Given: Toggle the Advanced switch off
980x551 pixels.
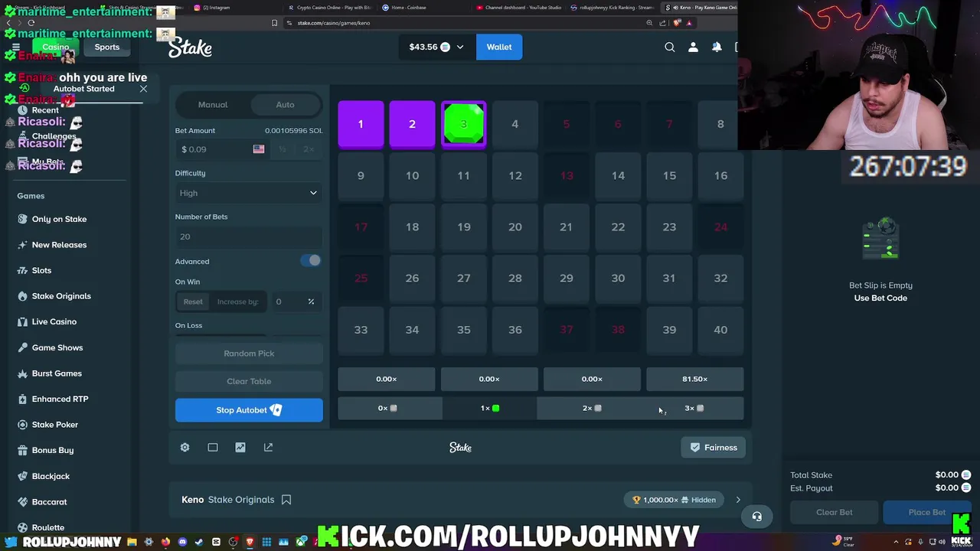Looking at the screenshot, I should tap(311, 261).
